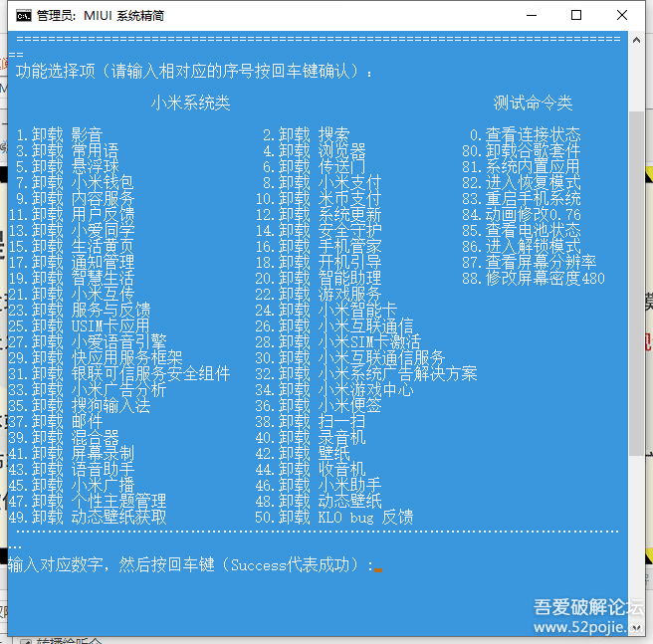Click option 17. 卸载 通知管理
This screenshot has height=644, width=653.
[x=72, y=262]
